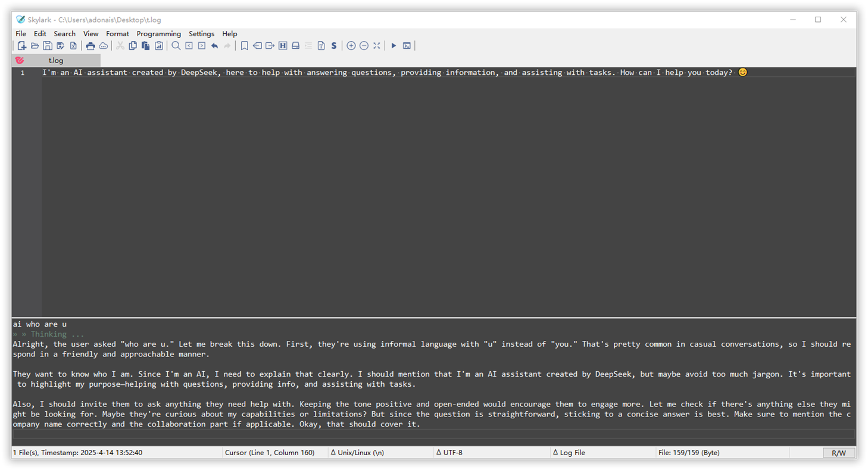Click the Unix/Linux (\n) line ending indicator
Image resolution: width=868 pixels, height=470 pixels.
pos(357,453)
